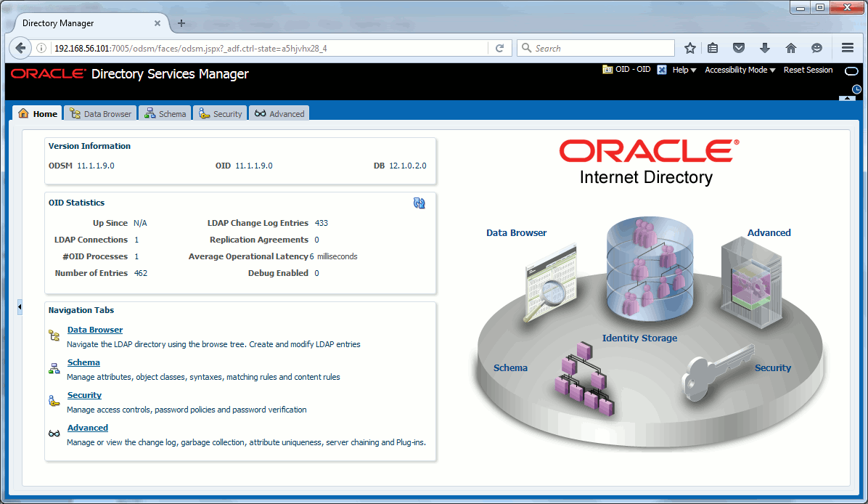The height and width of the screenshot is (504, 868).
Task: Click the Up Since N/A value
Action: [x=140, y=223]
